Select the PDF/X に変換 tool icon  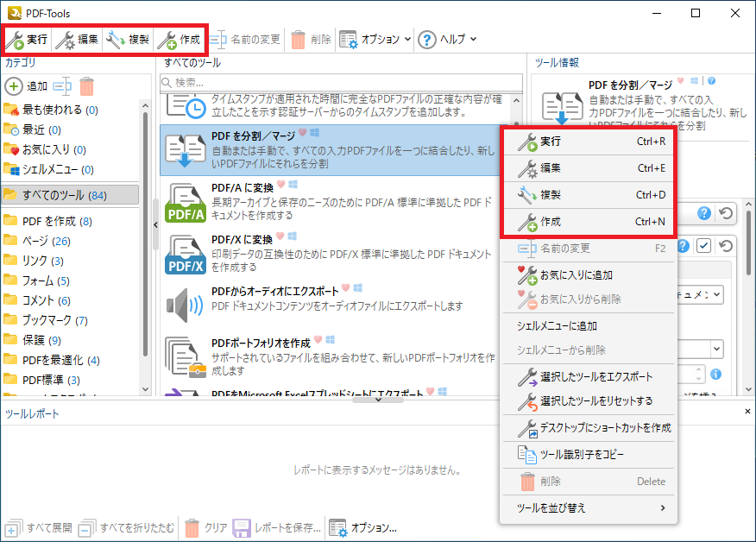[x=186, y=255]
